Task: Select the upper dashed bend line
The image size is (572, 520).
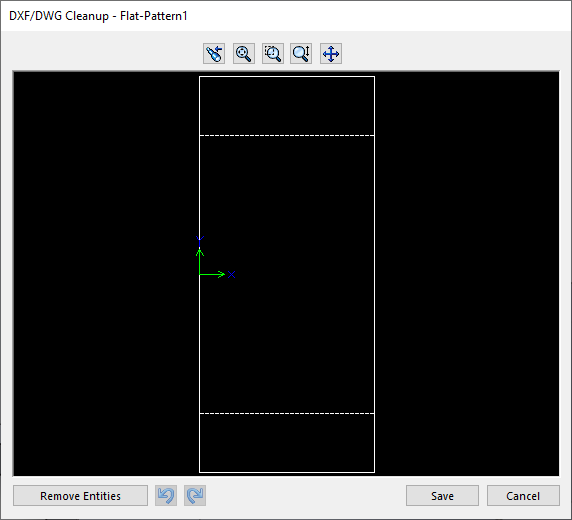Action: click(287, 135)
